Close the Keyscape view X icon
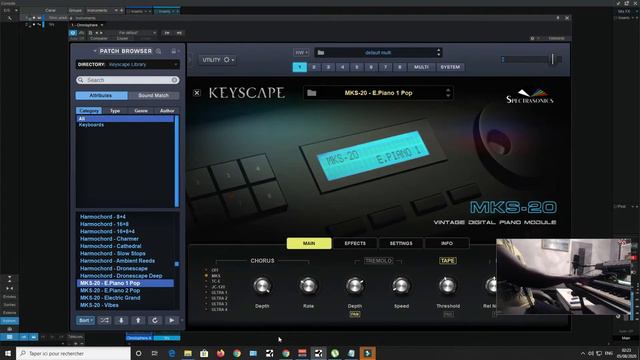Screen dimensions: 640x360 197,93
